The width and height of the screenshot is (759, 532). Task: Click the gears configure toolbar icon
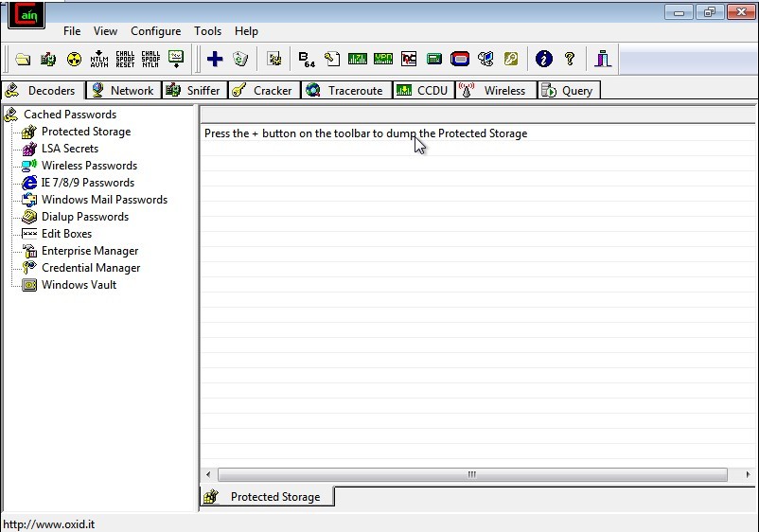pyautogui.click(x=274, y=59)
